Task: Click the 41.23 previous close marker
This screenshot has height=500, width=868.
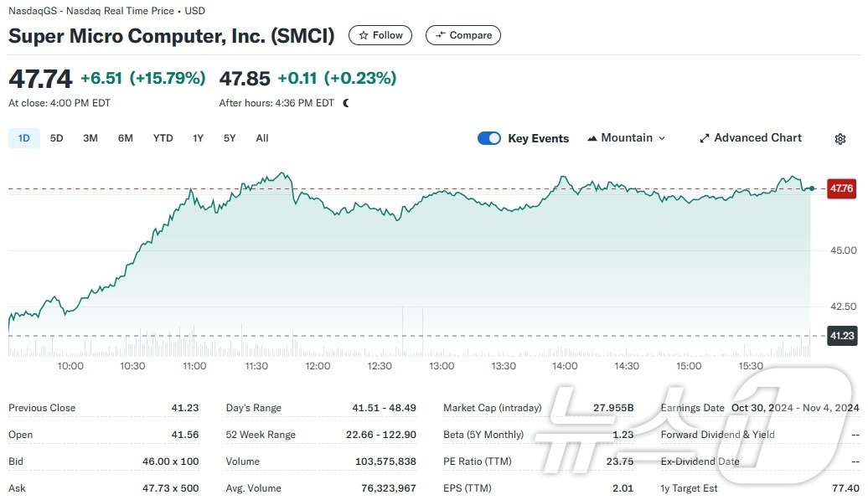Action: click(840, 336)
